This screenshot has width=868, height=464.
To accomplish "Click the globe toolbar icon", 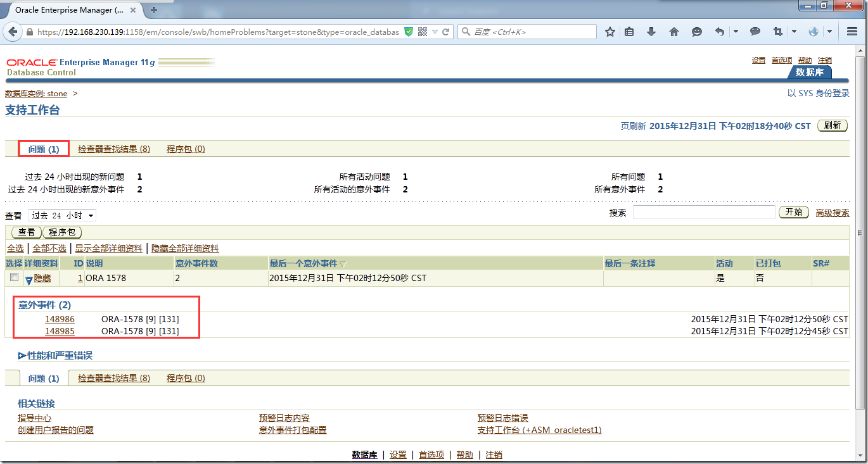I will [814, 32].
